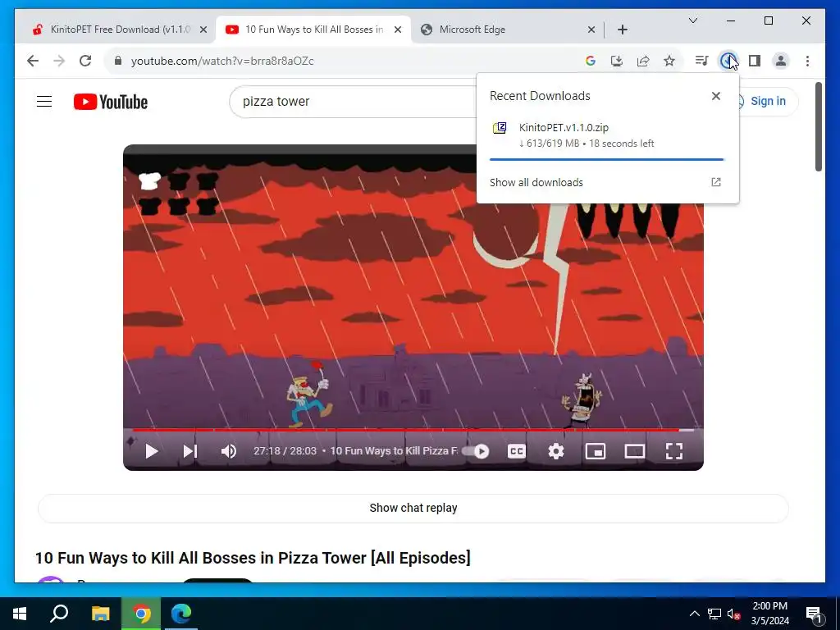Toggle closed captions

point(517,451)
